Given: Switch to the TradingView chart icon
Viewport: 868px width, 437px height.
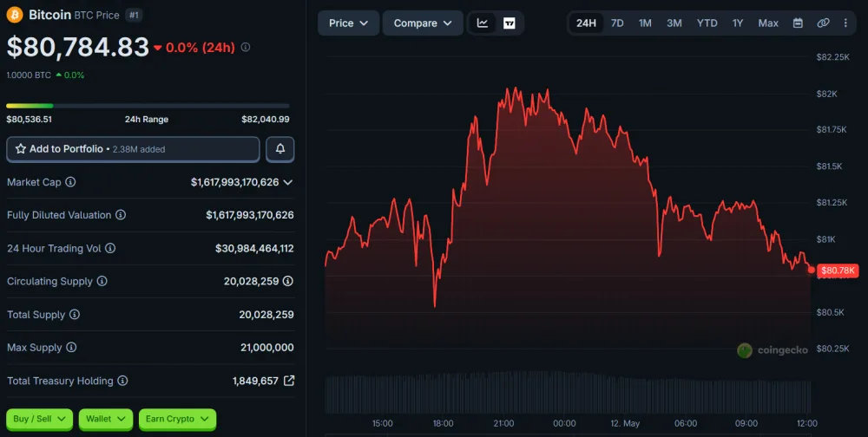Looking at the screenshot, I should tap(510, 23).
